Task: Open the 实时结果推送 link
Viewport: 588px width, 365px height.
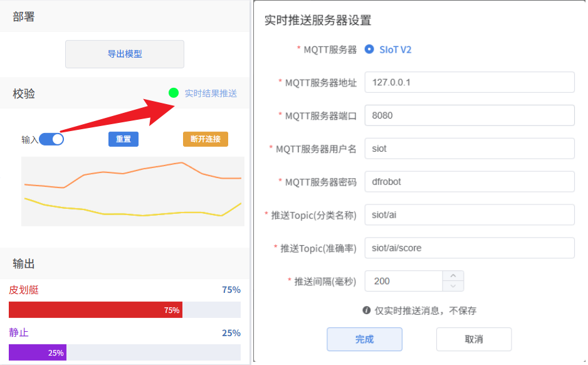Action: (x=211, y=93)
